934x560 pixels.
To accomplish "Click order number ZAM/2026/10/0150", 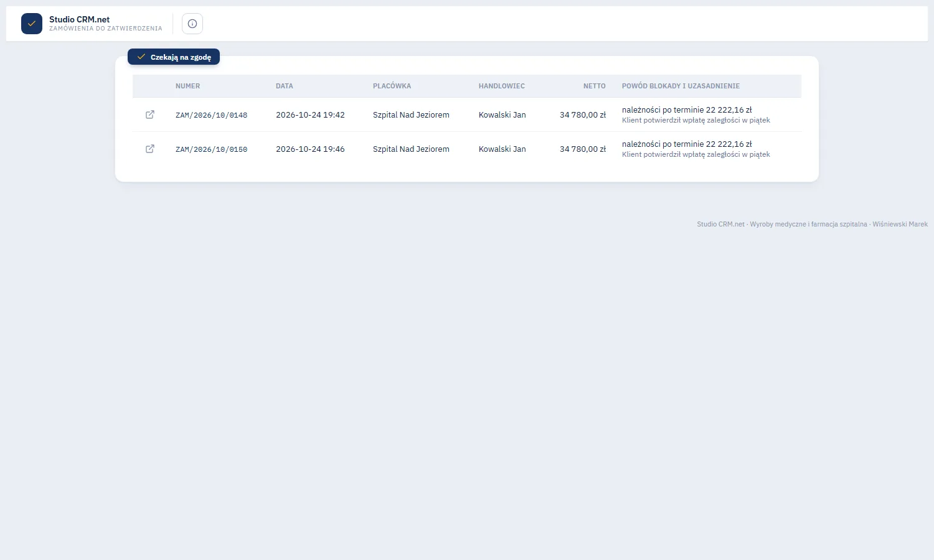I will point(212,149).
